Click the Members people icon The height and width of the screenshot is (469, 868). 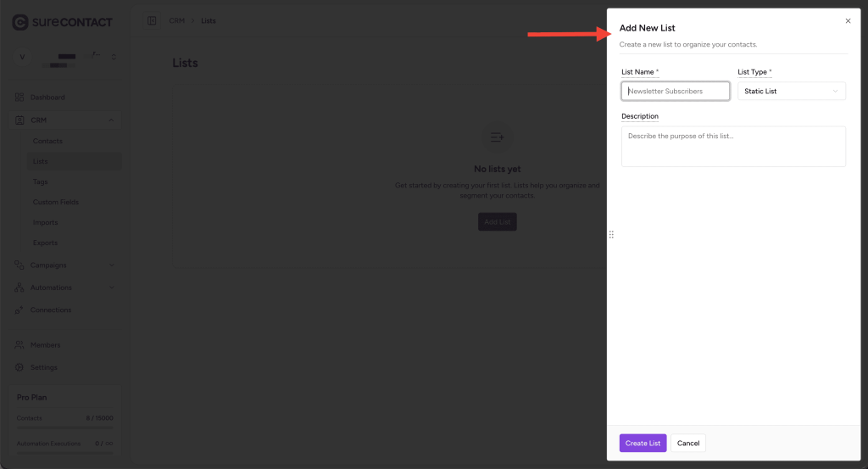point(19,345)
